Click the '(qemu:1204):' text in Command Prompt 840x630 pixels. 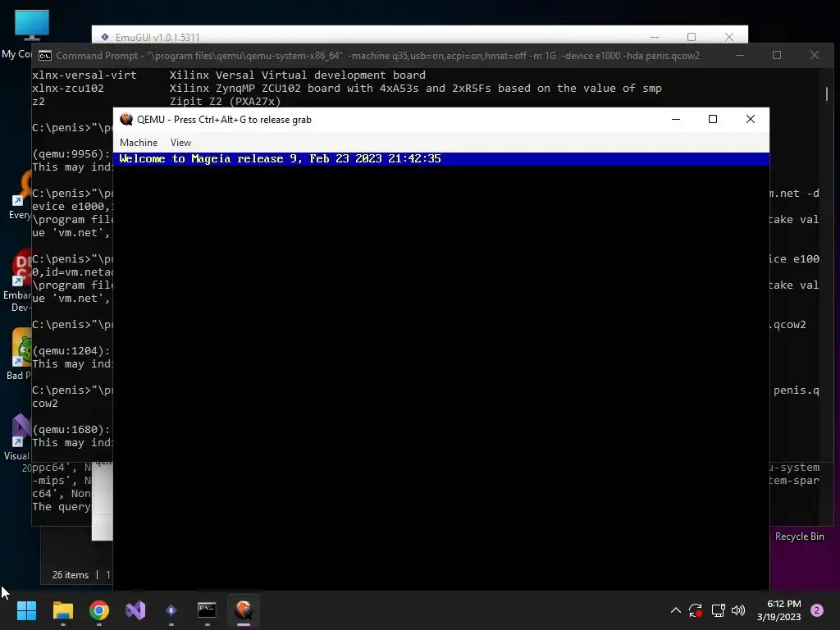click(x=71, y=351)
